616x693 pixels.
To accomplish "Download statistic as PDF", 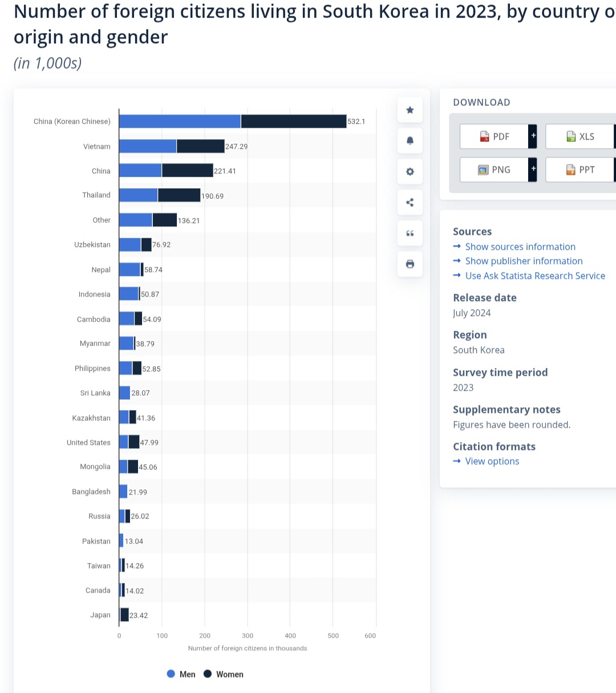I will (494, 136).
